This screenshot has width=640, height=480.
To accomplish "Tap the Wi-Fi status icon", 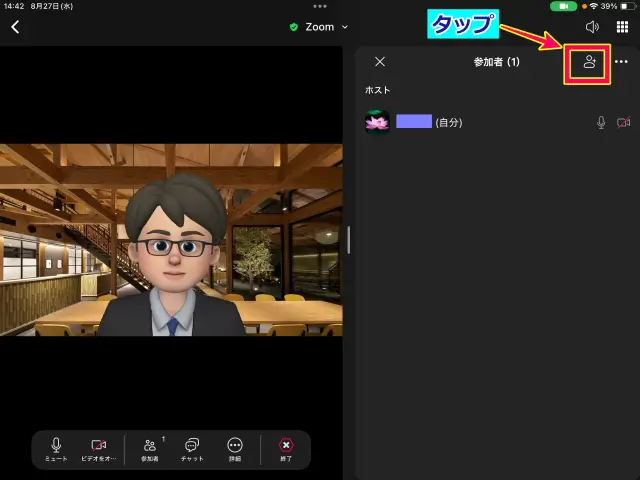I will (594, 6).
